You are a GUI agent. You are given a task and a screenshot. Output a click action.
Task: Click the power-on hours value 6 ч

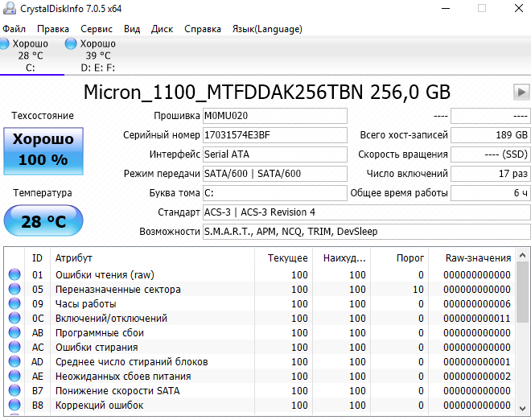(x=490, y=193)
